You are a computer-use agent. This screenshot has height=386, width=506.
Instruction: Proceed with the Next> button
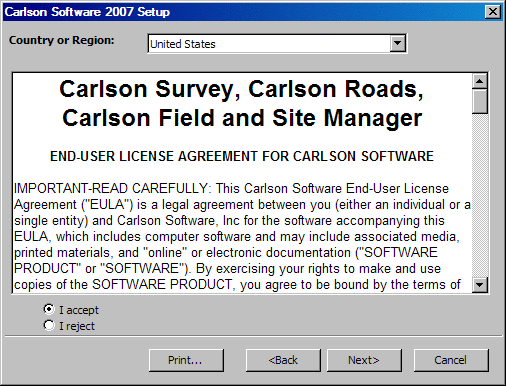[364, 360]
